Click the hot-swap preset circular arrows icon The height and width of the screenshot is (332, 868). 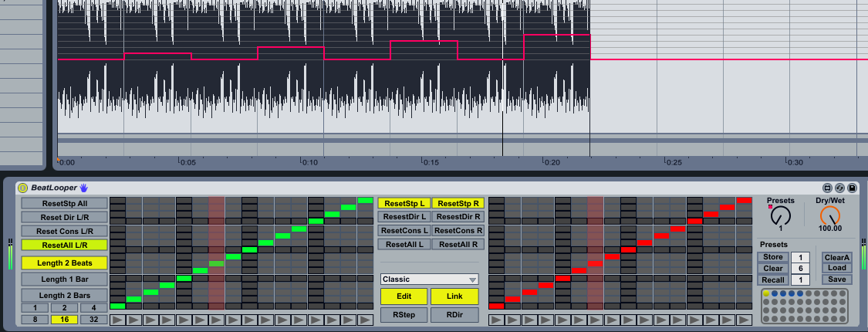(839, 188)
